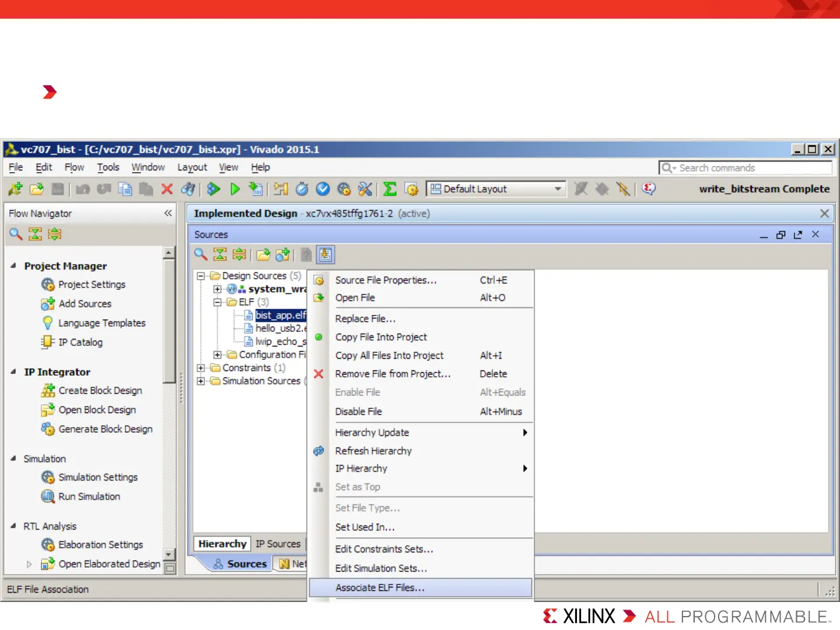Open the File menu
840x630 pixels.
16,167
